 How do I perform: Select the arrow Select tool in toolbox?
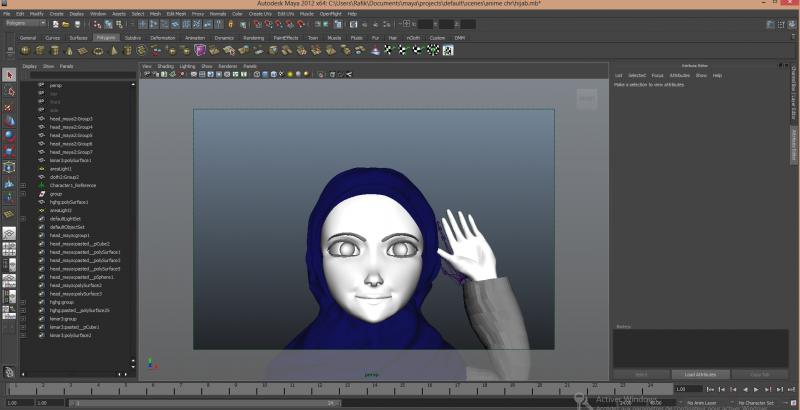9,75
